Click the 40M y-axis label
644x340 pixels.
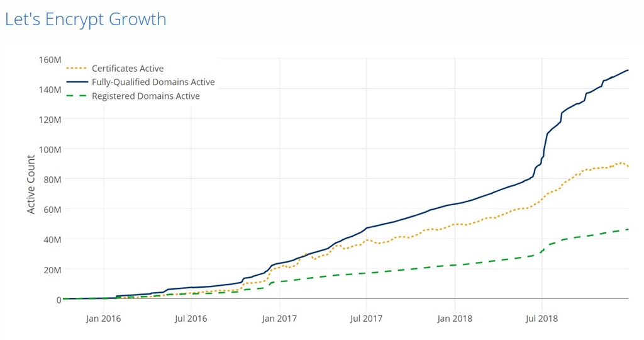(53, 240)
